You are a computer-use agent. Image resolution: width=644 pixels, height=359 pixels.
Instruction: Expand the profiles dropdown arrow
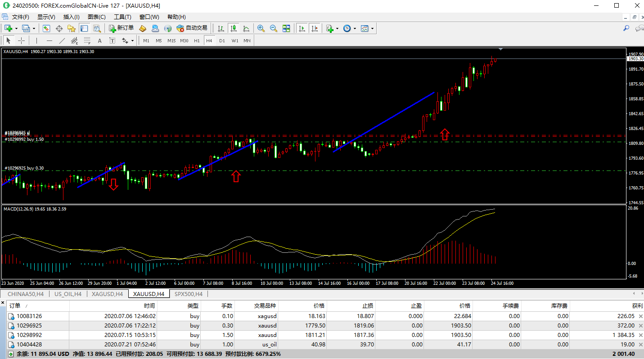pos(34,28)
